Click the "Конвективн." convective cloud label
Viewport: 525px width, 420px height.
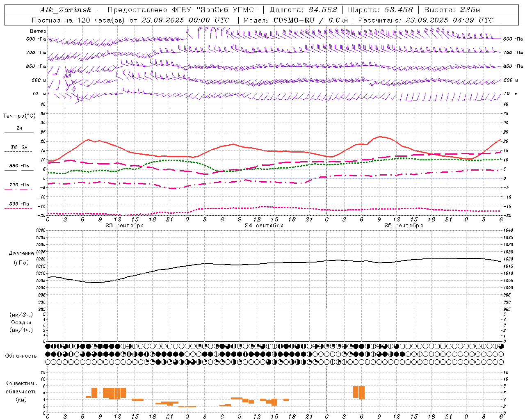[21, 383]
